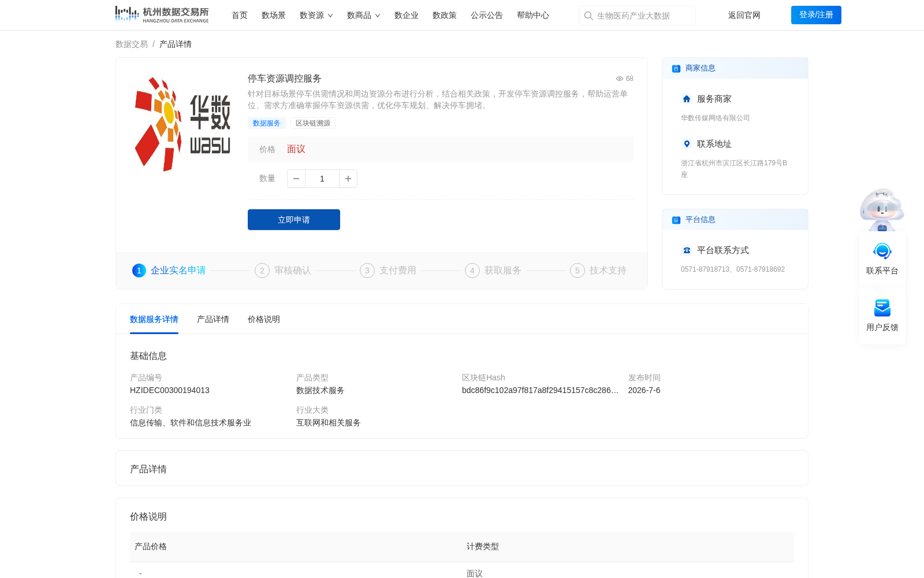
Task: Click the 区块链溯源 tag
Action: pos(313,123)
